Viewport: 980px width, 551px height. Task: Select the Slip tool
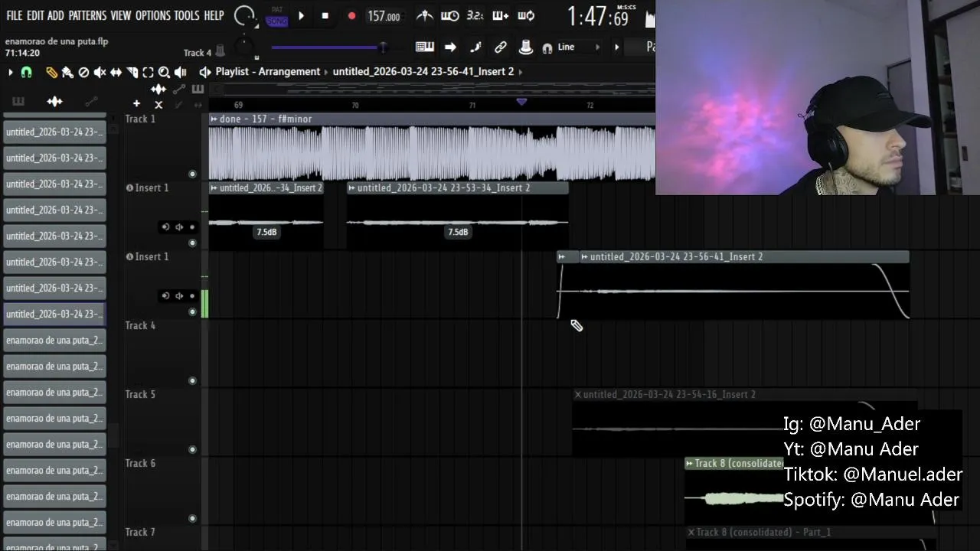pos(116,73)
